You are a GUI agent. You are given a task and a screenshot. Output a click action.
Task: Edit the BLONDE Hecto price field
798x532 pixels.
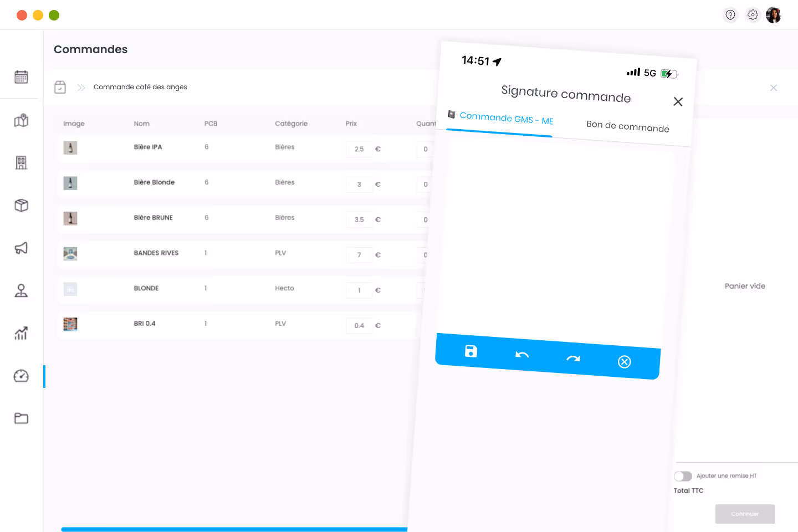[x=359, y=290]
